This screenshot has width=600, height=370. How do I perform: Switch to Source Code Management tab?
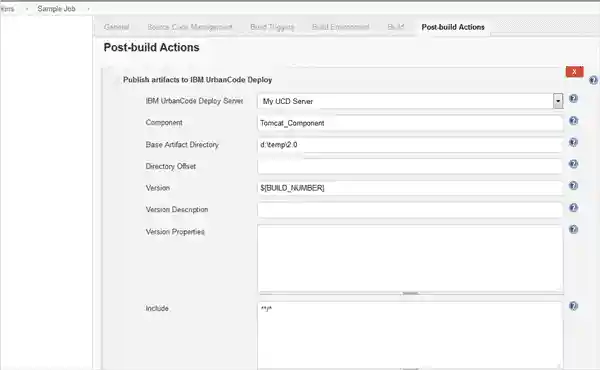coord(190,27)
